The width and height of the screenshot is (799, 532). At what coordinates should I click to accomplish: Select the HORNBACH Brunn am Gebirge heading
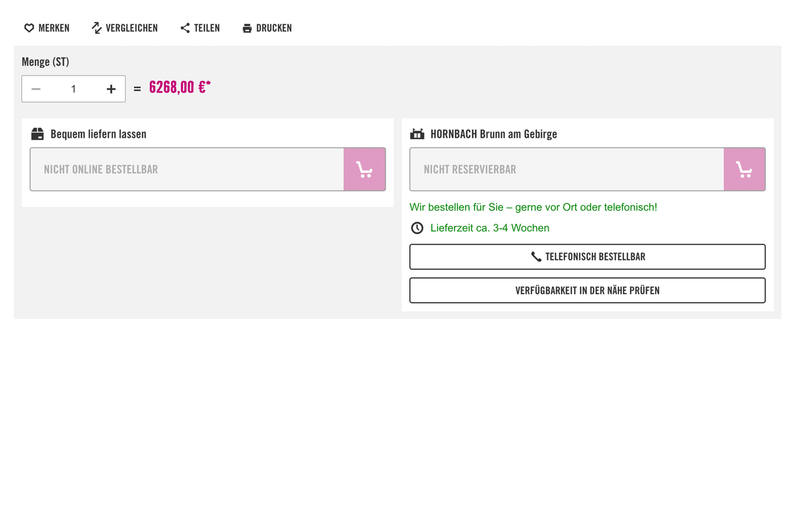(493, 134)
